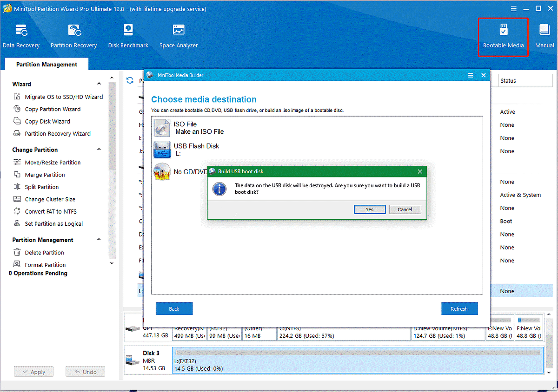Collapse the Wizard section
Image resolution: width=558 pixels, height=392 pixels.
(98, 84)
